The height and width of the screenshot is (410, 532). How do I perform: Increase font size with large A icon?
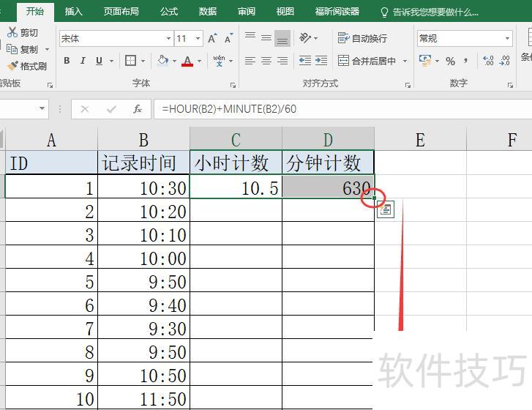212,38
